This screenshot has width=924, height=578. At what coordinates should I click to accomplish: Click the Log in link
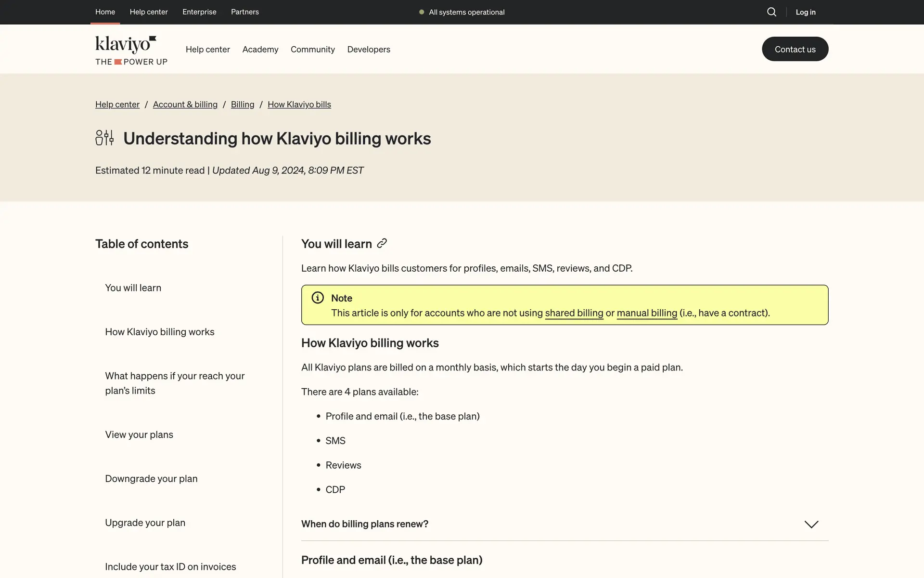(805, 12)
